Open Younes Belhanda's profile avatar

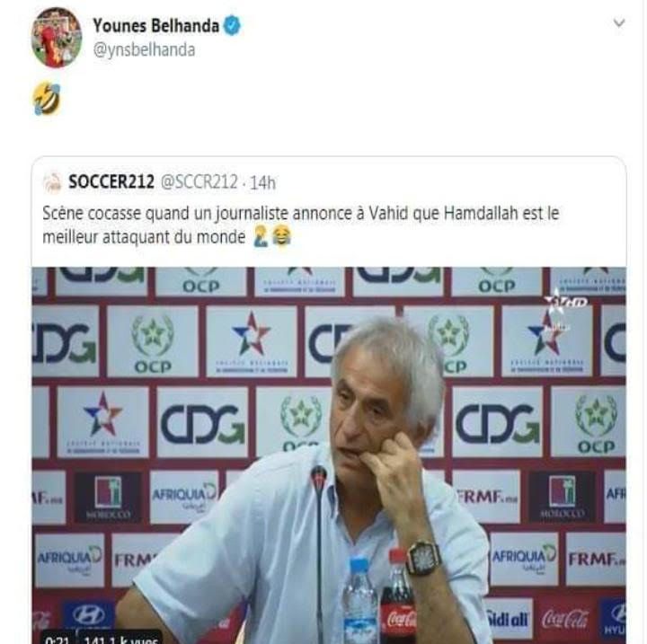coord(57,38)
